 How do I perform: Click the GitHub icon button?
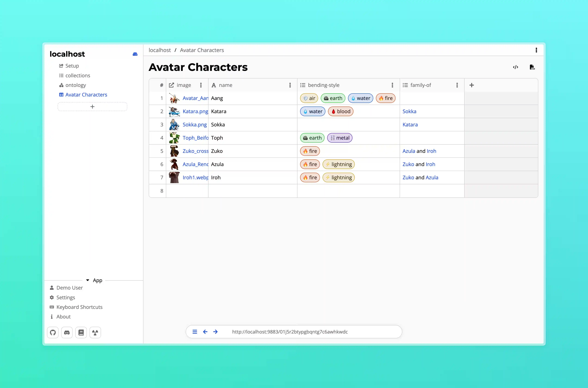(x=53, y=332)
